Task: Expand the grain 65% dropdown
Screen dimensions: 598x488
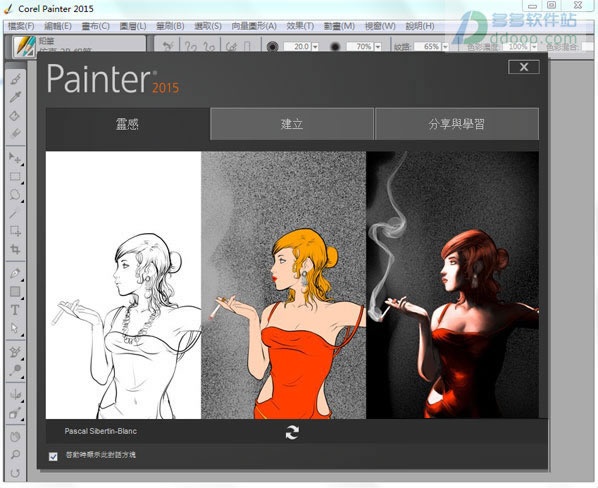Action: click(445, 47)
